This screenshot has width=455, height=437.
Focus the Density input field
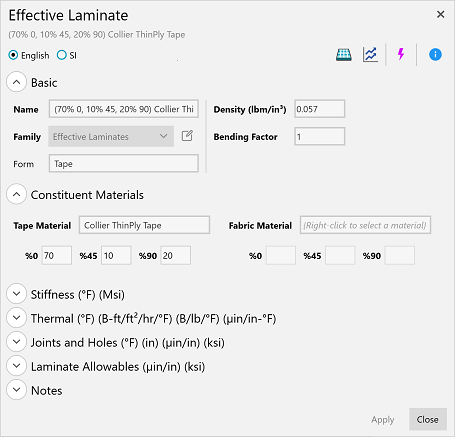tap(319, 109)
